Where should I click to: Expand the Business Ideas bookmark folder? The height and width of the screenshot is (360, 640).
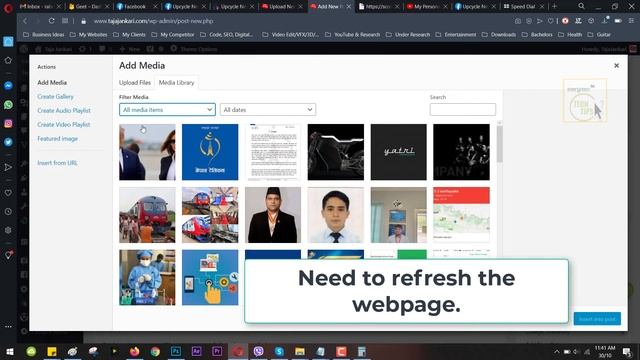point(44,35)
